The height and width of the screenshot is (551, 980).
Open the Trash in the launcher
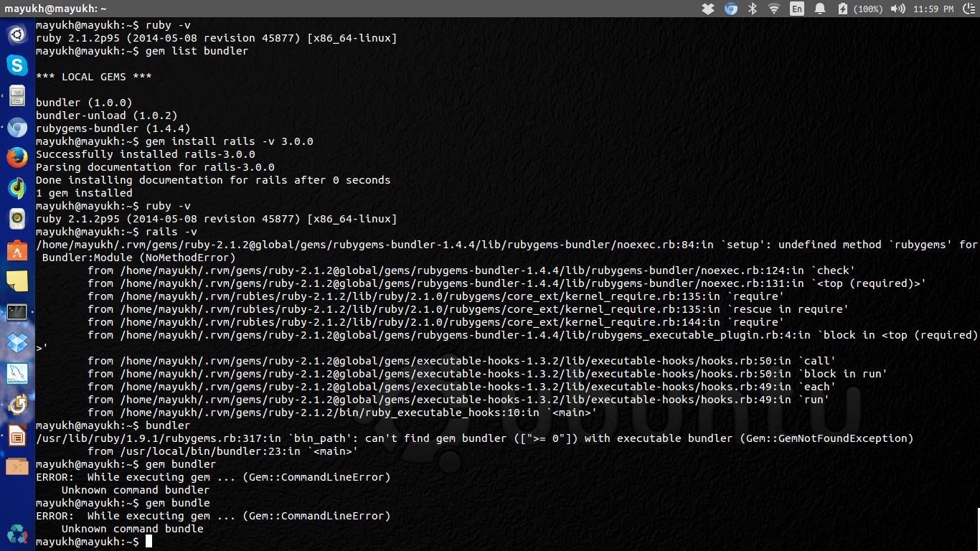[x=17, y=534]
